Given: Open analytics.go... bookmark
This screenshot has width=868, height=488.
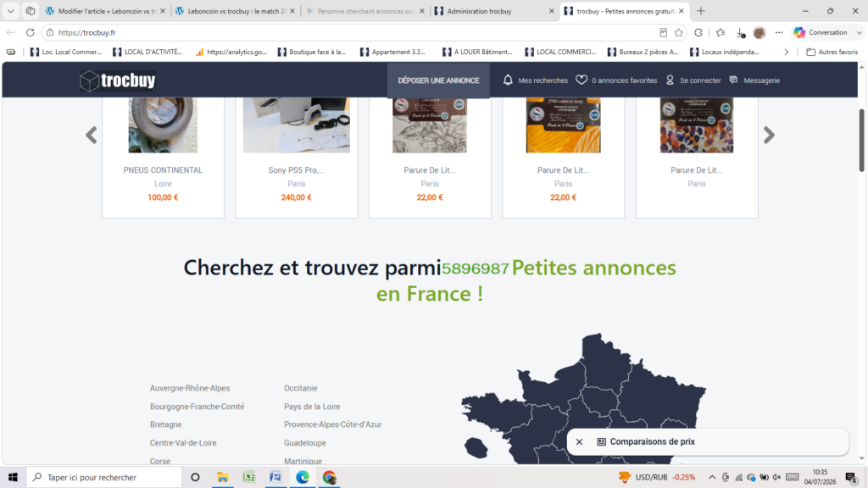Looking at the screenshot, I should 231,52.
